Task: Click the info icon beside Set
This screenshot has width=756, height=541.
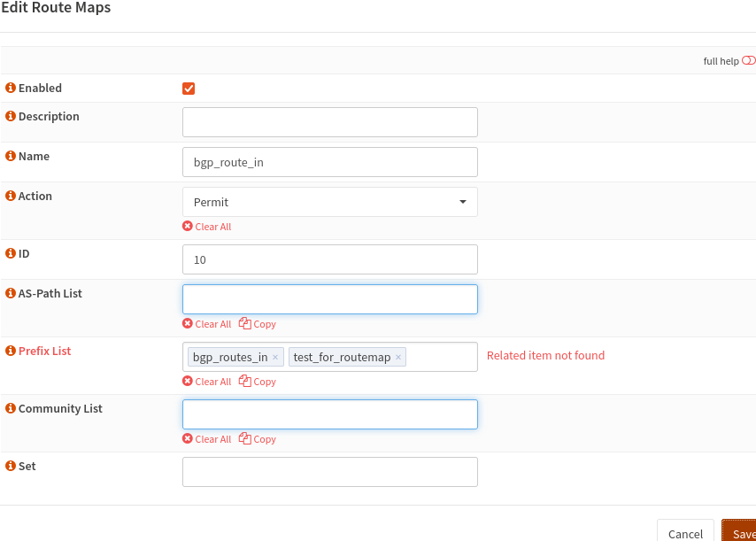Action: (x=10, y=466)
